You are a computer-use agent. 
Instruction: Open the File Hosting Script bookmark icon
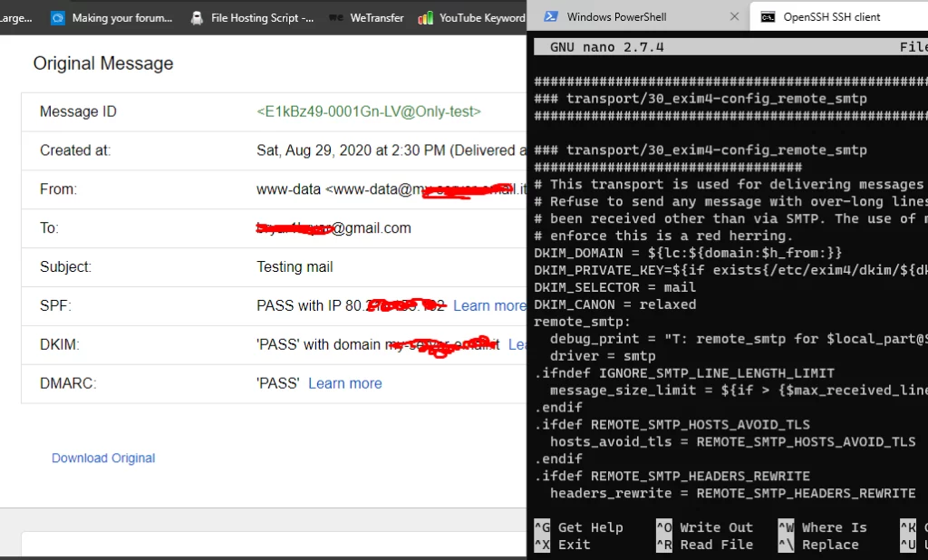[x=197, y=18]
